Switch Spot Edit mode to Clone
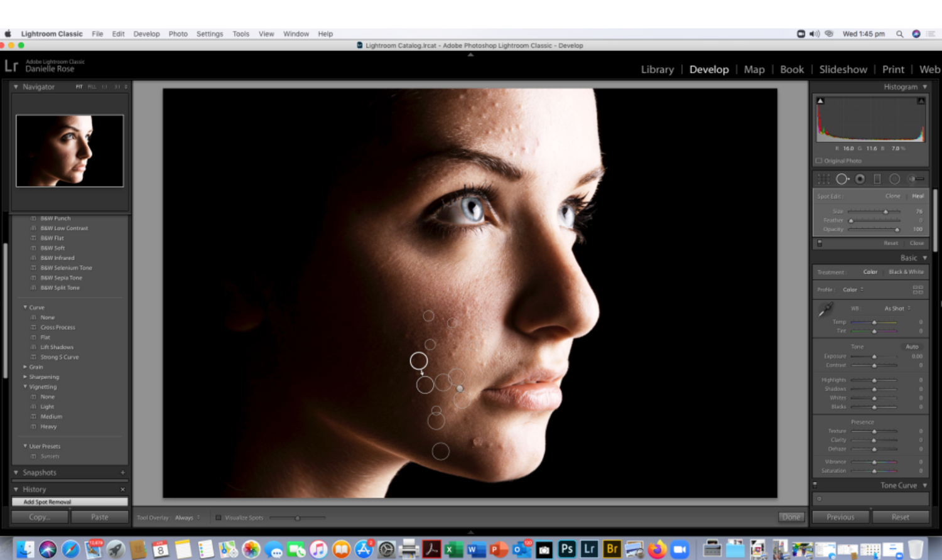 [x=892, y=196]
